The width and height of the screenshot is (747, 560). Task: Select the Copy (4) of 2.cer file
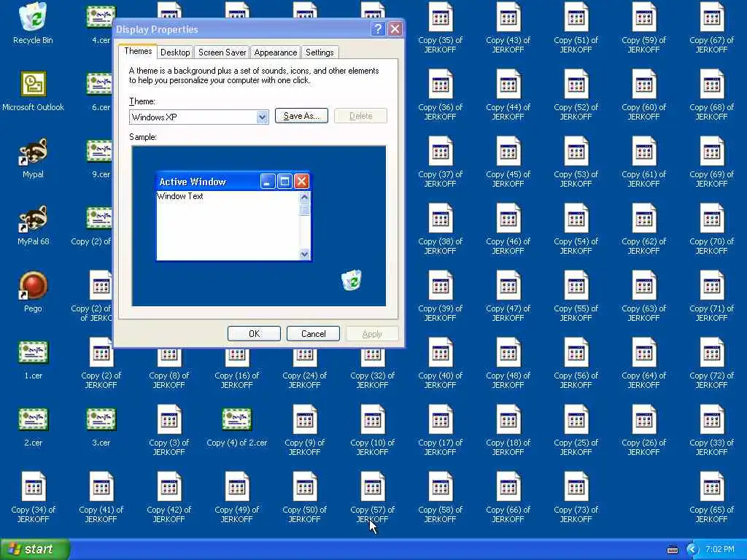(x=237, y=419)
